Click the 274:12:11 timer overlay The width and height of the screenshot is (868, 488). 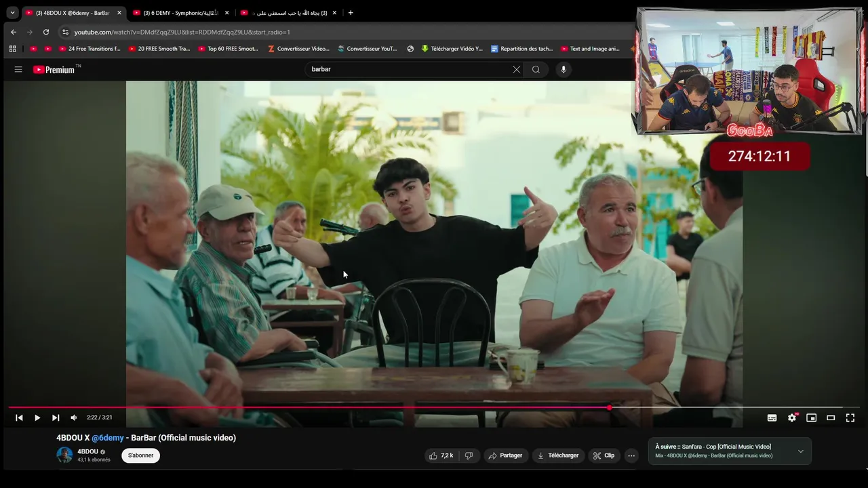[x=759, y=156]
